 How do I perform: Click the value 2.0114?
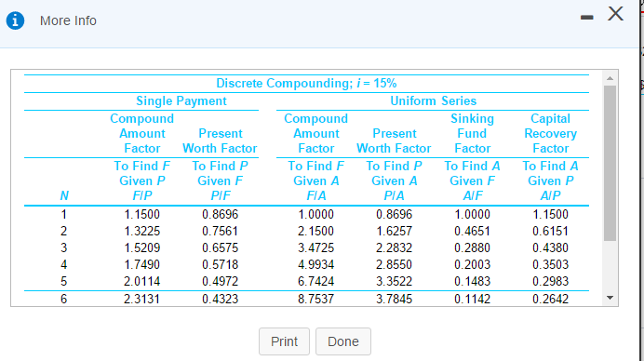point(142,282)
